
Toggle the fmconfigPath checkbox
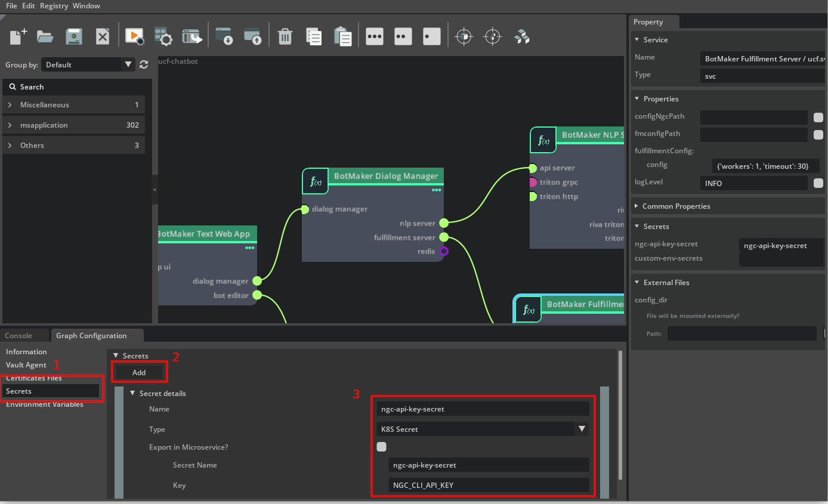click(818, 135)
